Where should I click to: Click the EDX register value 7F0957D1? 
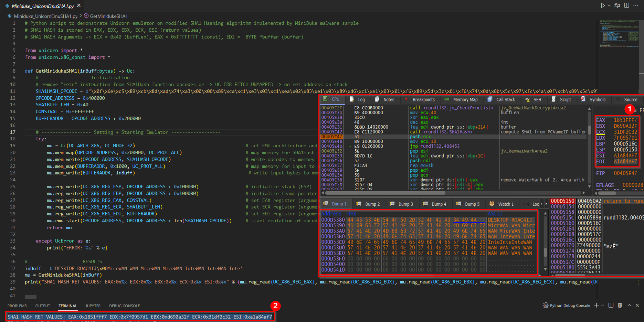625,138
